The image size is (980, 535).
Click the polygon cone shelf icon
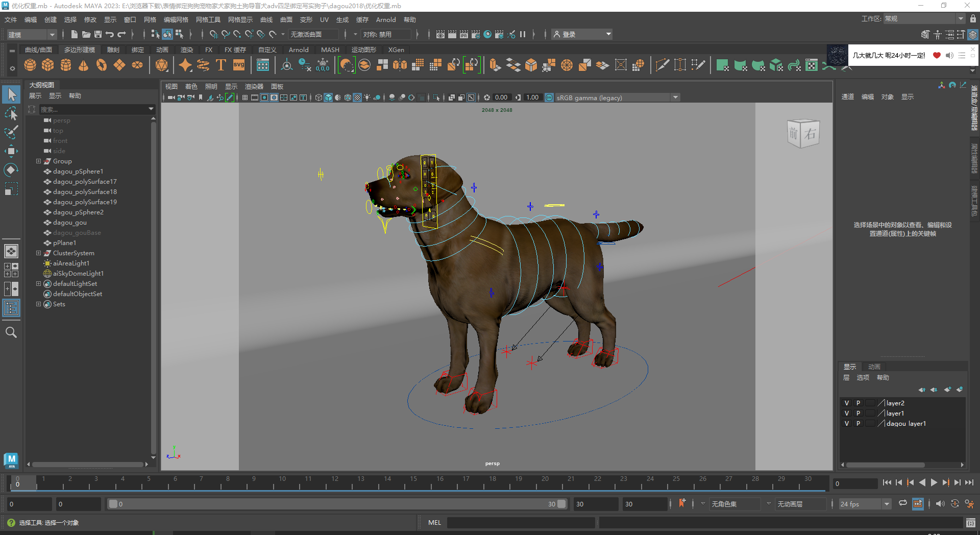coord(84,65)
